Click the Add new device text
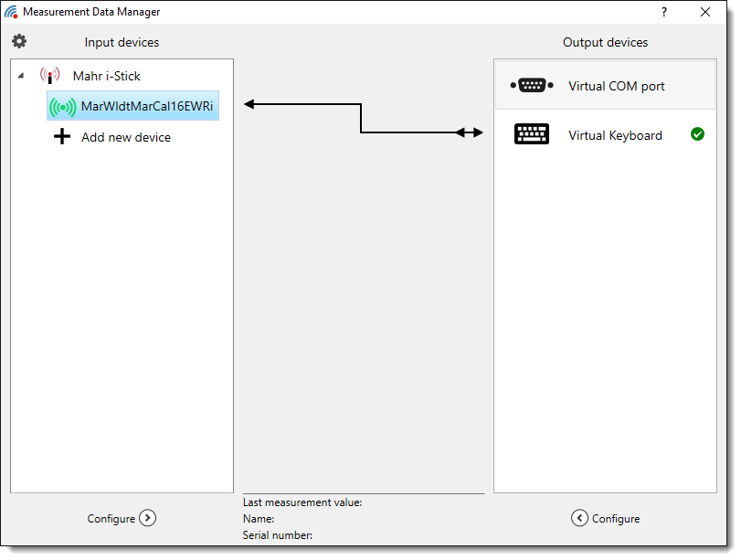This screenshot has width=741, height=560. coord(126,137)
